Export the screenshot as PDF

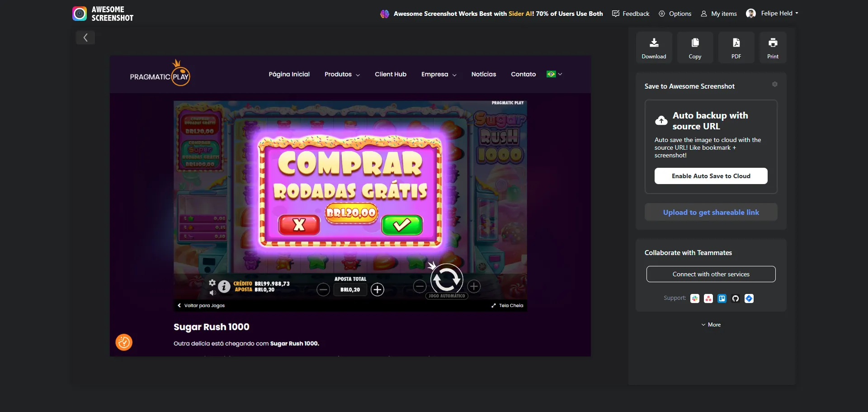point(736,47)
